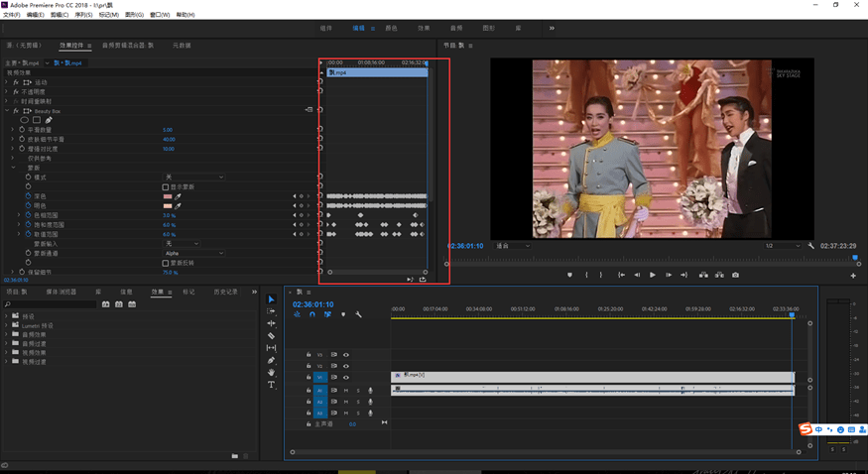Enable the 显示蒙版 checkbox

pos(166,186)
